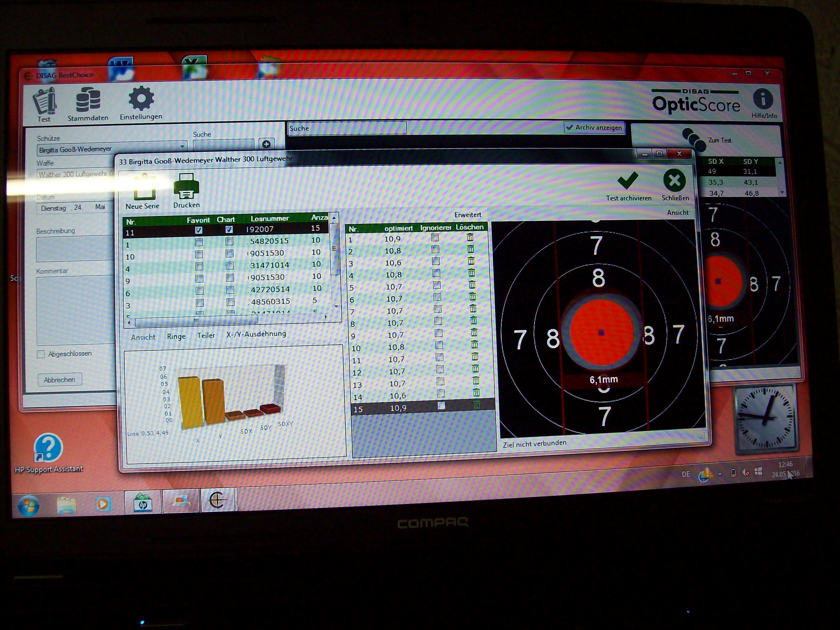
Task: Toggle the Abgeschlossen checkbox
Action: (x=41, y=354)
